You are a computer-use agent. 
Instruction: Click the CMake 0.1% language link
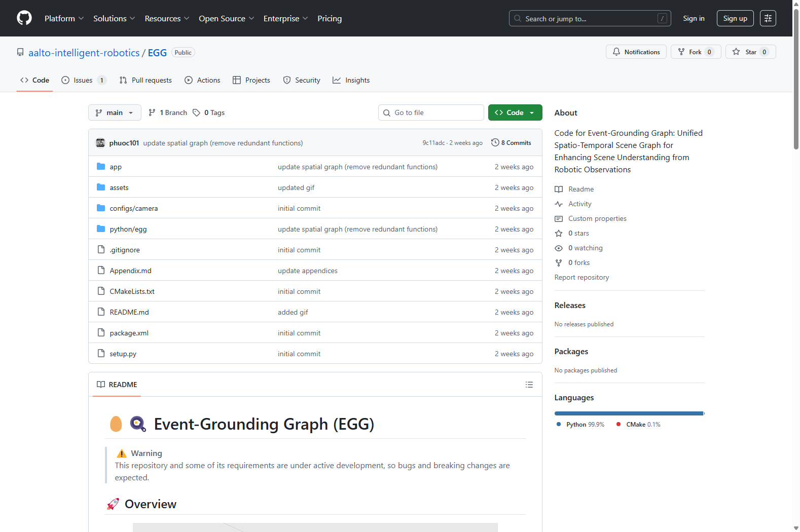(x=638, y=425)
